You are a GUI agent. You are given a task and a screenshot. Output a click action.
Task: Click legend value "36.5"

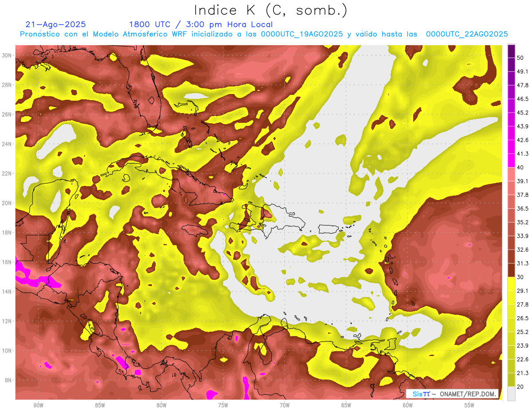coord(523,208)
